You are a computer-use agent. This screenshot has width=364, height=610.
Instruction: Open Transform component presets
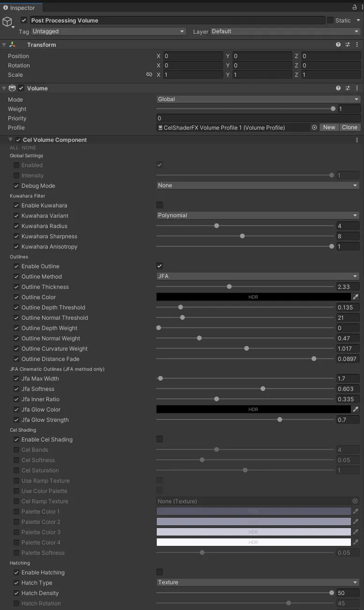348,45
